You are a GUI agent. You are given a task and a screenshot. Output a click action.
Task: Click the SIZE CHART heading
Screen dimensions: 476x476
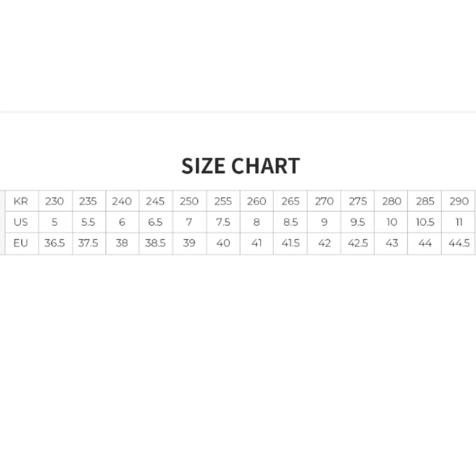click(241, 166)
